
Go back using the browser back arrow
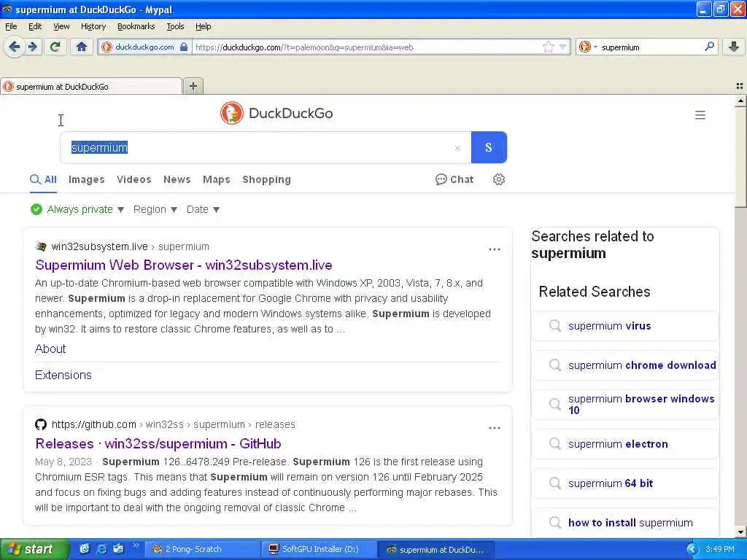(15, 47)
